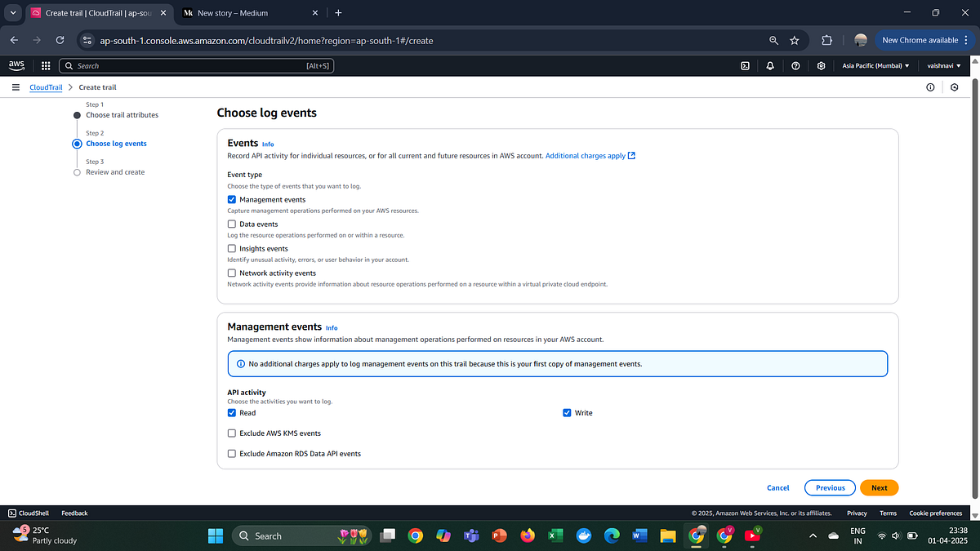Viewport: 980px width, 551px height.
Task: Open the AWS Help question mark icon
Action: coord(795,65)
